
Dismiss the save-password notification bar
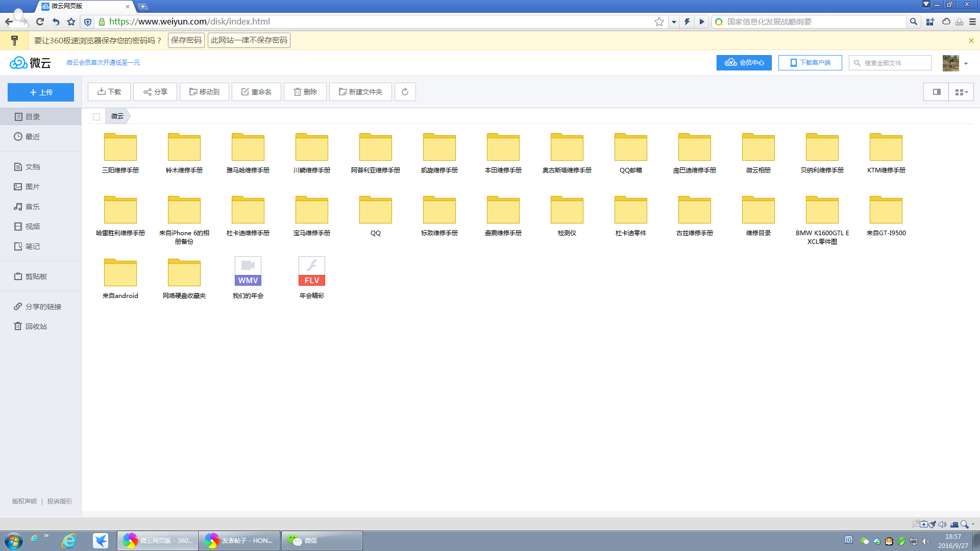tap(971, 40)
